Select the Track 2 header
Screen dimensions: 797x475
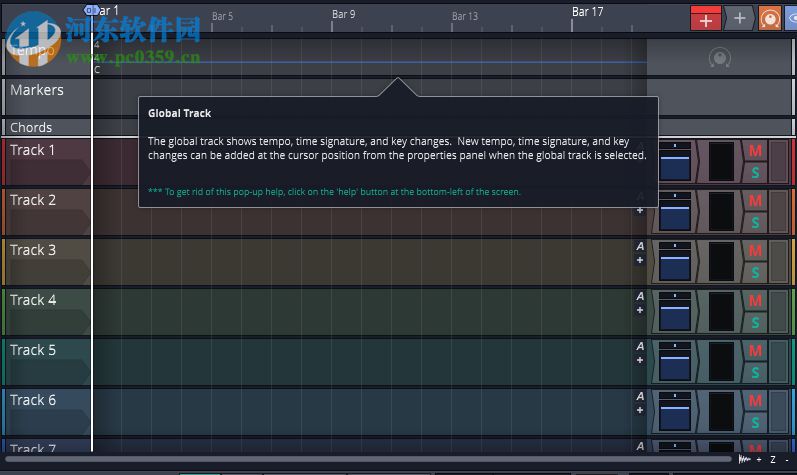pyautogui.click(x=47, y=211)
